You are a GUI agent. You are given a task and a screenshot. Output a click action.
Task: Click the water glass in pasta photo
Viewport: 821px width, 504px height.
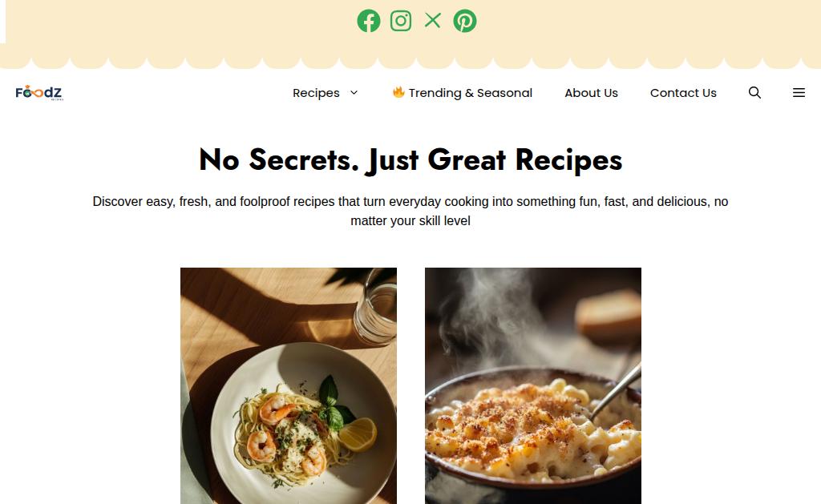375,308
